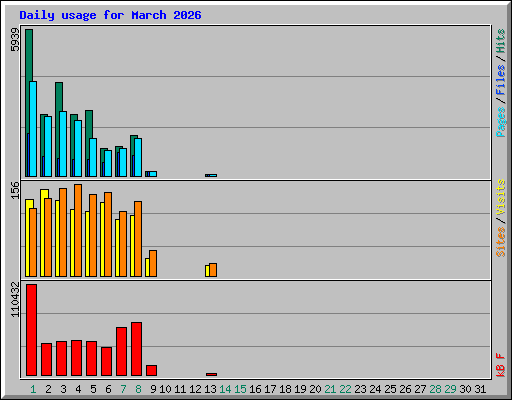
Task: Click day 23 on the date axis
Action: 360,389
